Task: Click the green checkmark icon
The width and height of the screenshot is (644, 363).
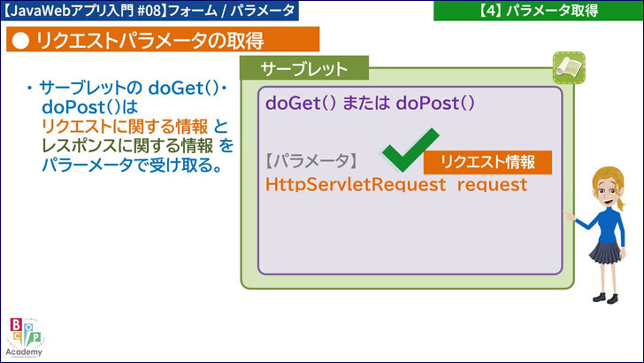Action: (410, 150)
